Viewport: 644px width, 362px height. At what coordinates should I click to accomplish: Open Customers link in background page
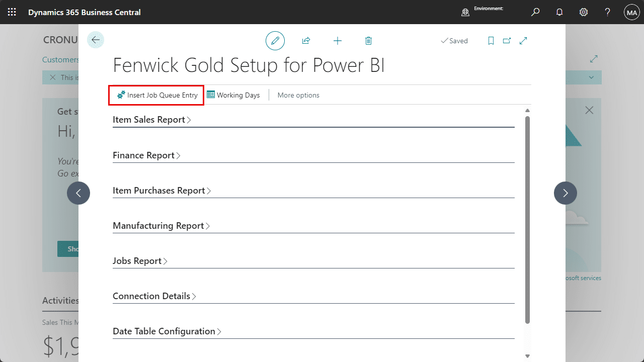(x=60, y=59)
